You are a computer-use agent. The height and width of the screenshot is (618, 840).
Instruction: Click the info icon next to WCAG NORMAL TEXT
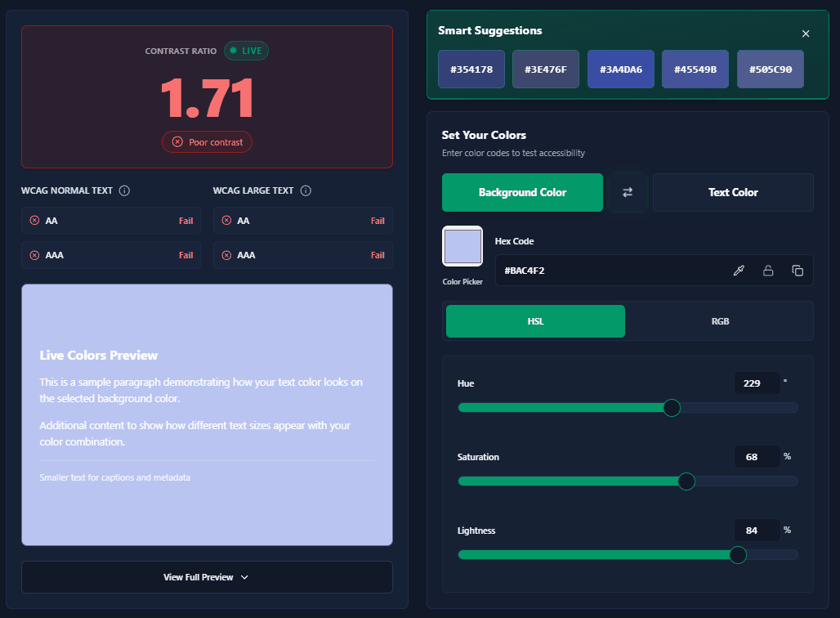click(124, 190)
